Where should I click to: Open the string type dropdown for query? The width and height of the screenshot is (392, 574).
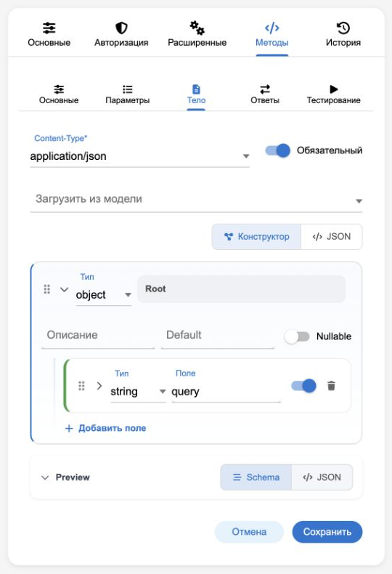point(138,392)
